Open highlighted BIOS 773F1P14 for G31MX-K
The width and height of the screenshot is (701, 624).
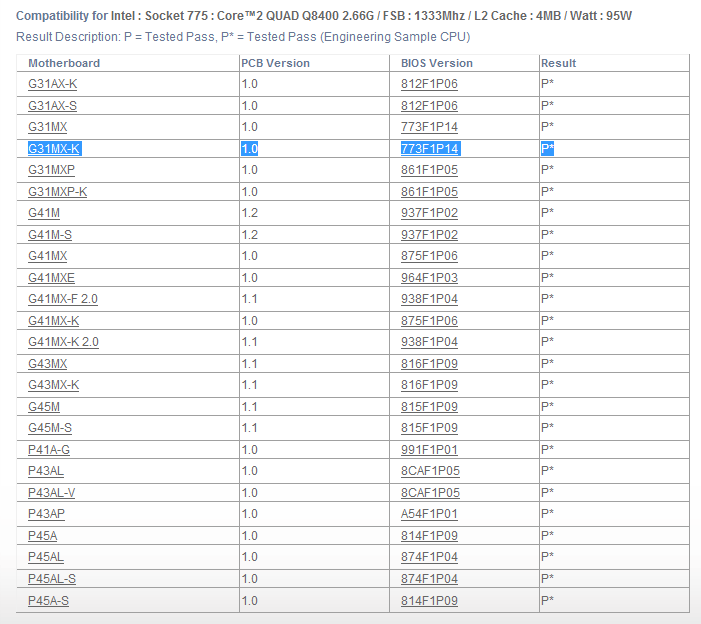pos(431,148)
